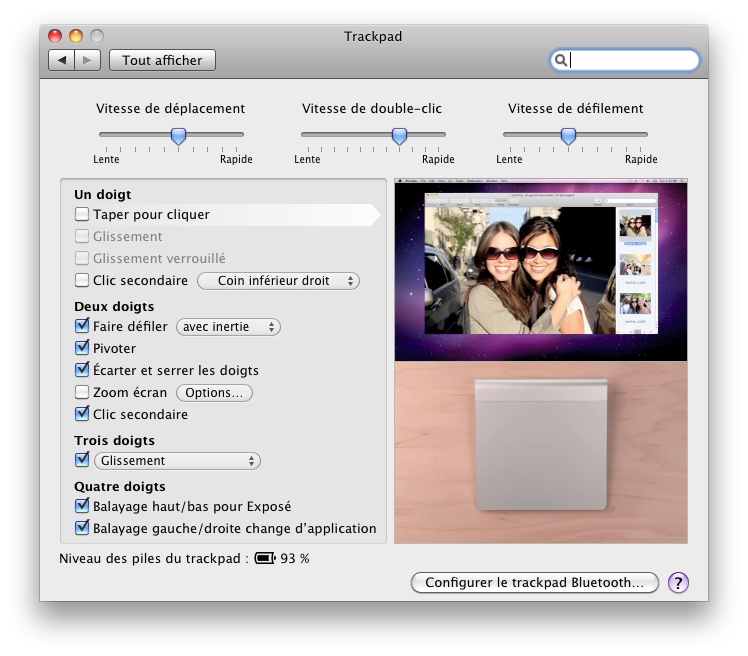
Task: Click the gesture demo video preview
Action: click(541, 270)
